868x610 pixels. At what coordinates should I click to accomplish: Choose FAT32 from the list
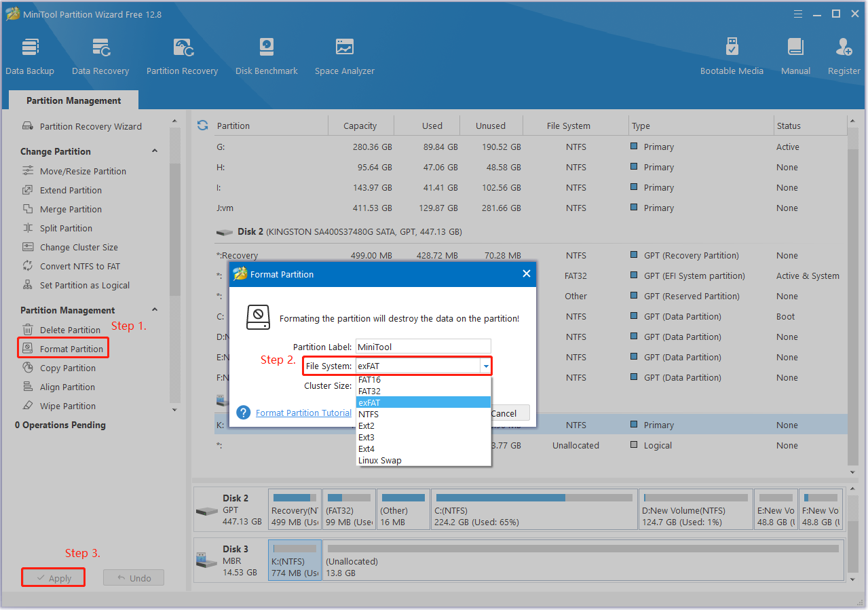[423, 392]
